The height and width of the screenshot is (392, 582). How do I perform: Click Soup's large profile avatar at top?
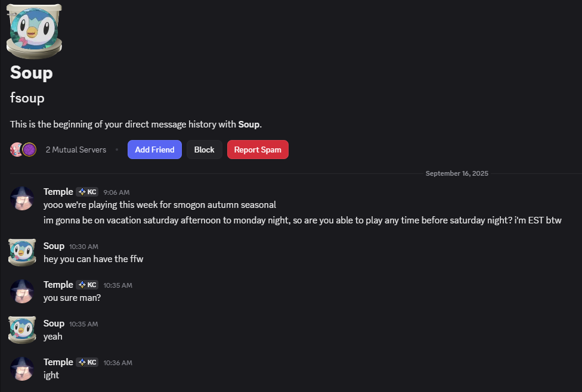coord(34,32)
